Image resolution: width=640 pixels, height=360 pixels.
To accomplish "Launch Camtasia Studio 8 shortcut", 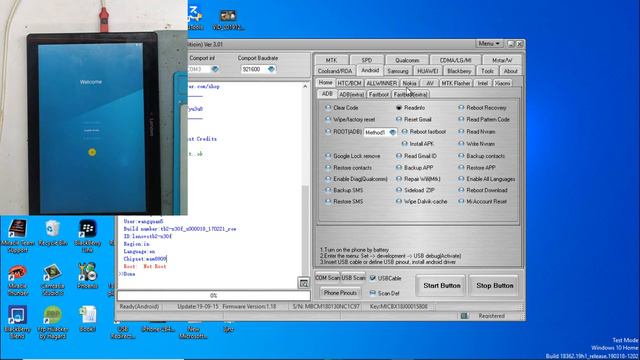I will coord(53,280).
